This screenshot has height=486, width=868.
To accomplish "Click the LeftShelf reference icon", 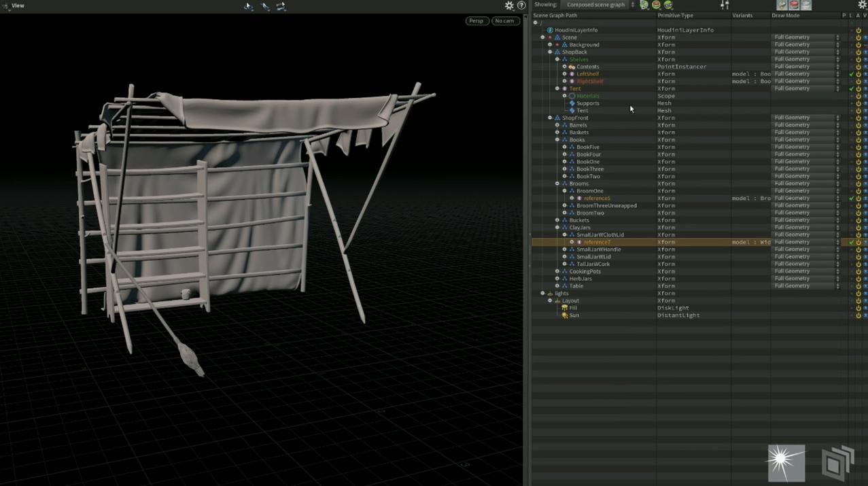I will [x=572, y=74].
